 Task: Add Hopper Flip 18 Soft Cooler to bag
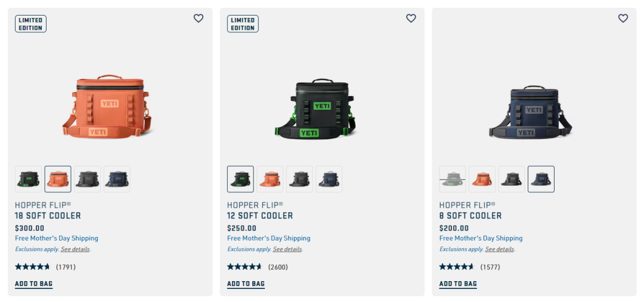(x=33, y=284)
